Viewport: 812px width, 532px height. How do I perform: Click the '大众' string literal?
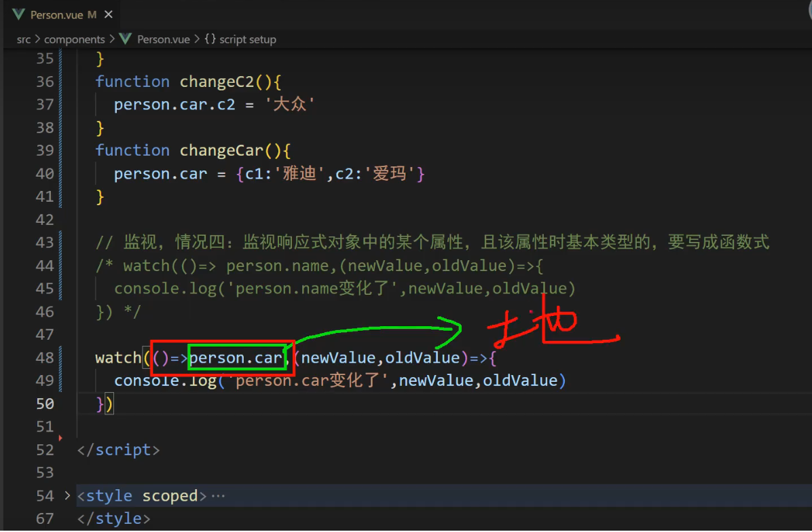pyautogui.click(x=290, y=105)
